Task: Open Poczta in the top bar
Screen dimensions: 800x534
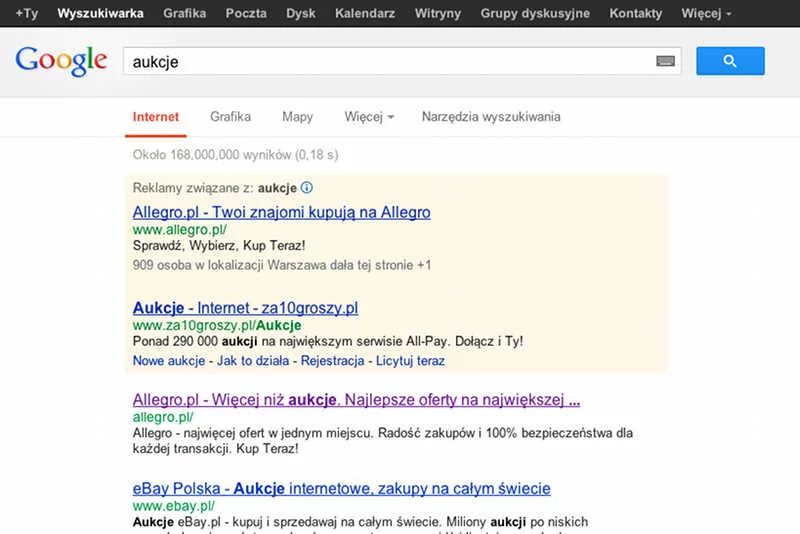Action: click(x=246, y=13)
